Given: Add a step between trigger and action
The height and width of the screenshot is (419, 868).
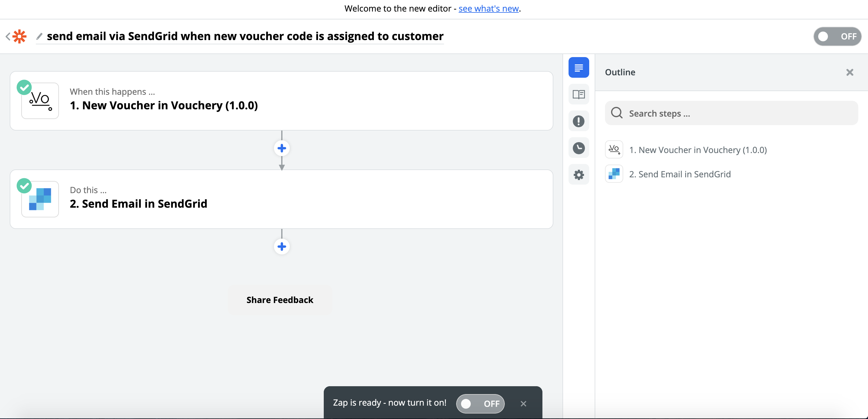Looking at the screenshot, I should (282, 148).
